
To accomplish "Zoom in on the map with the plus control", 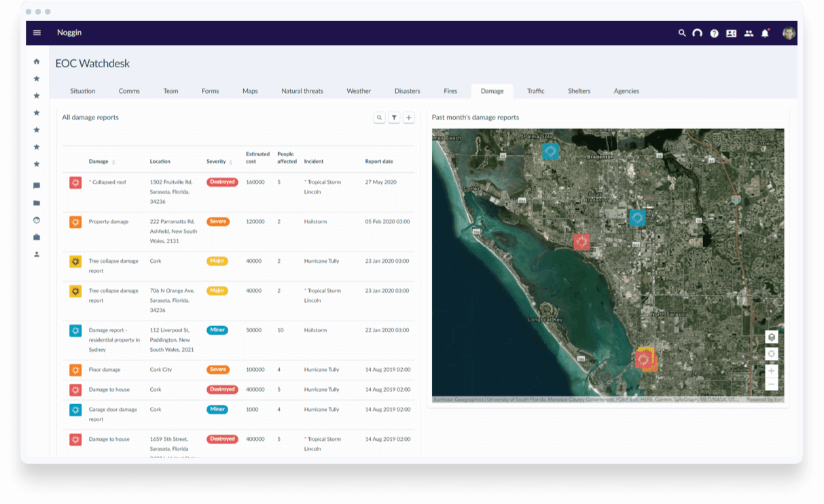I will pos(771,371).
